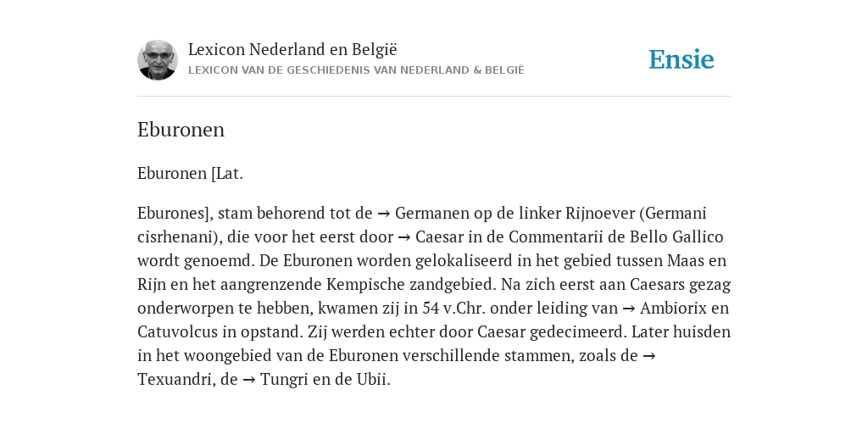
Task: Open the Texuandri cross-reference
Action: [175, 380]
